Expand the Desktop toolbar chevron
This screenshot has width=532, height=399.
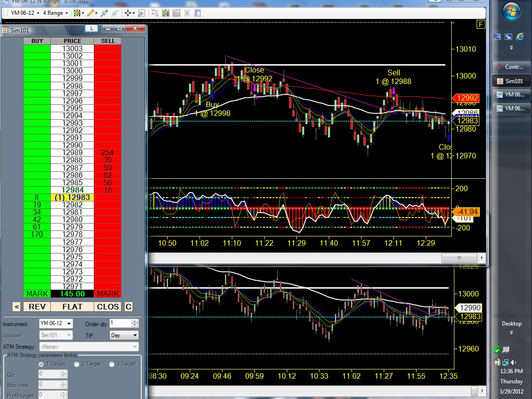(x=511, y=332)
